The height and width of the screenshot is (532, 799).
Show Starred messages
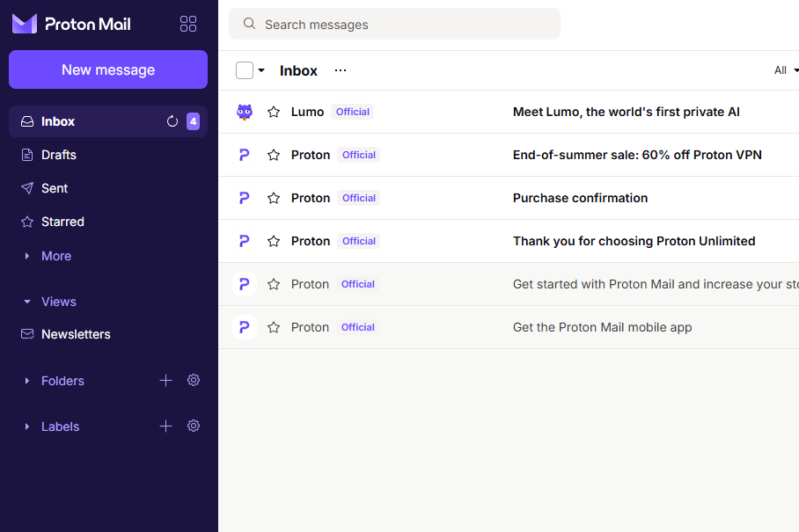pos(108,222)
